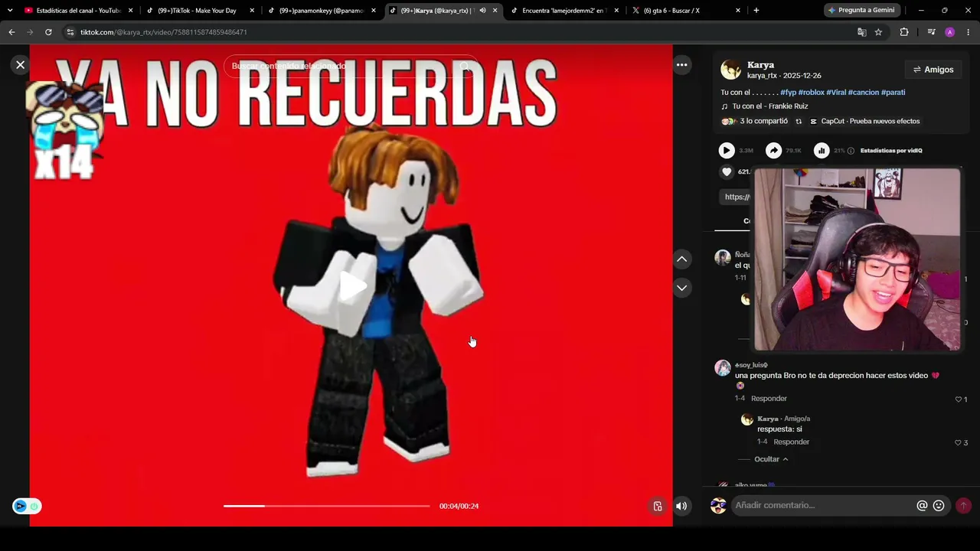The height and width of the screenshot is (551, 980).
Task: Mute the video volume speaker icon
Action: [x=681, y=506]
